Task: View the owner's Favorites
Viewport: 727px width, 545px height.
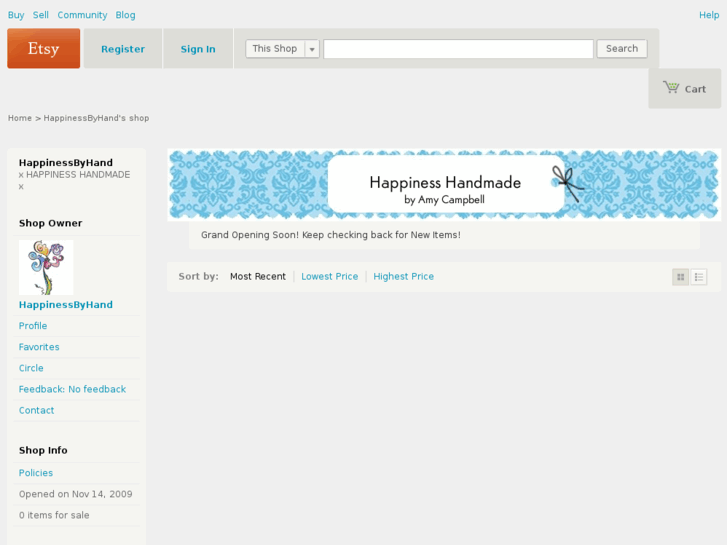Action: [39, 347]
